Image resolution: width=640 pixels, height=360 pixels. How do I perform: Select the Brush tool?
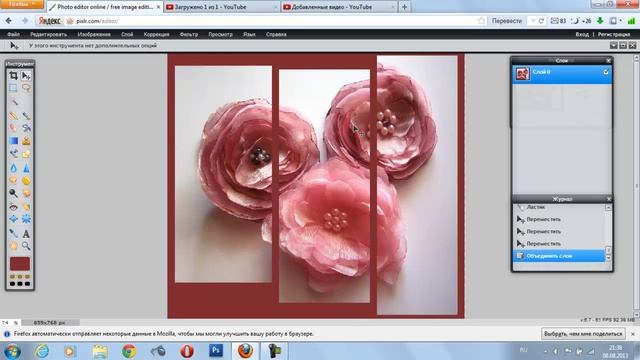(x=26, y=116)
